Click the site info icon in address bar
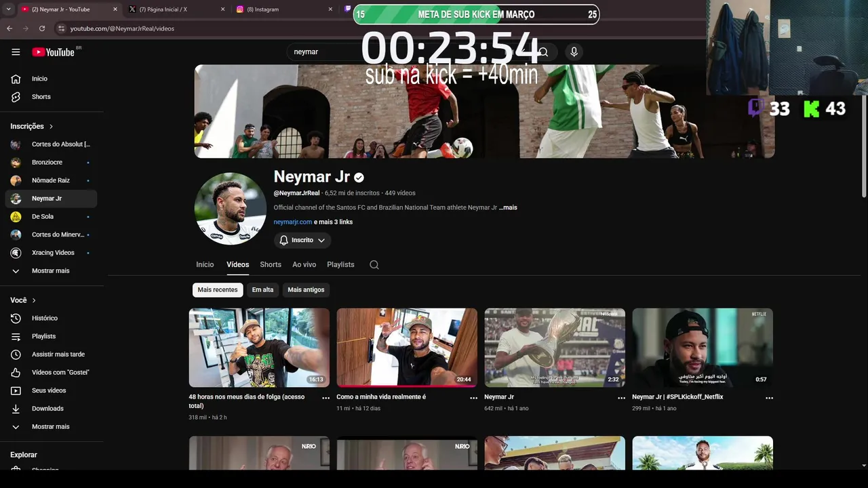This screenshot has width=868, height=488. 61,28
